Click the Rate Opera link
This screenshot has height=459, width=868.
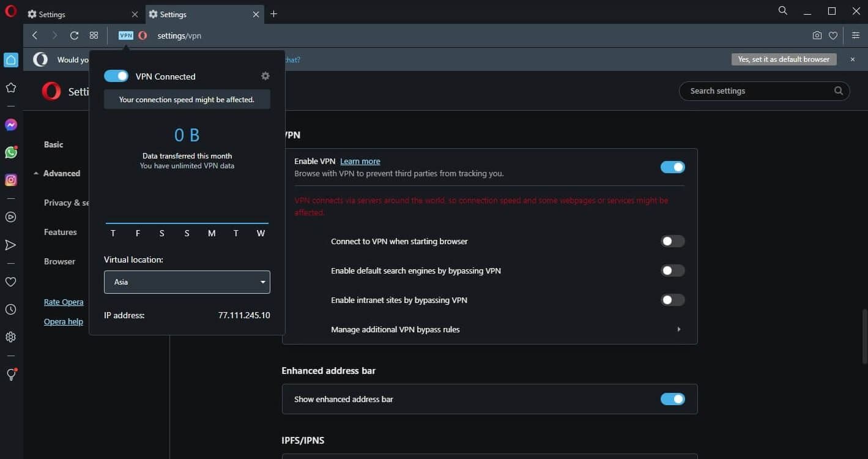64,302
